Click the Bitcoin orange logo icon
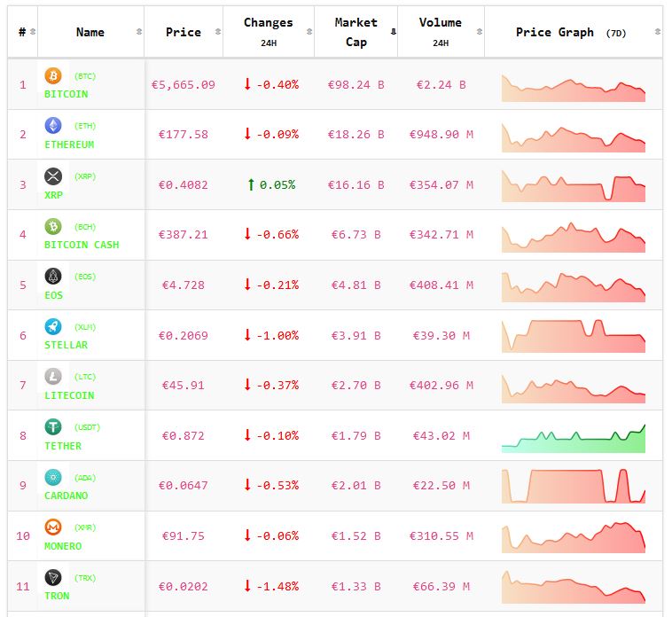 (x=53, y=76)
